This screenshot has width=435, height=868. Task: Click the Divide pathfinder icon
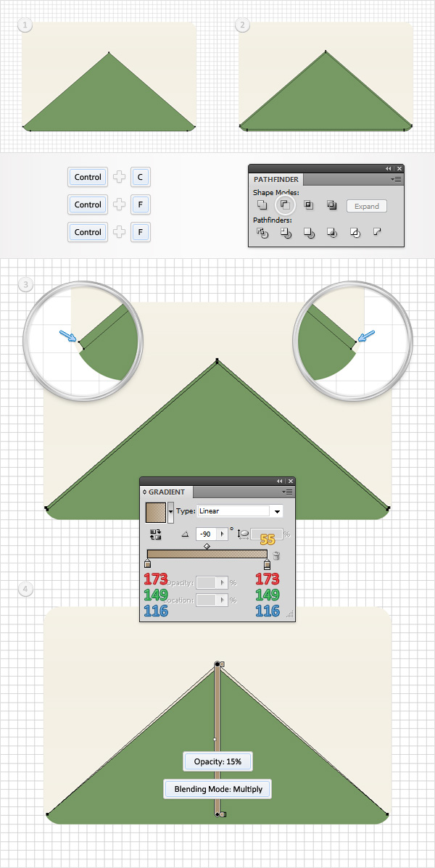[x=262, y=233]
